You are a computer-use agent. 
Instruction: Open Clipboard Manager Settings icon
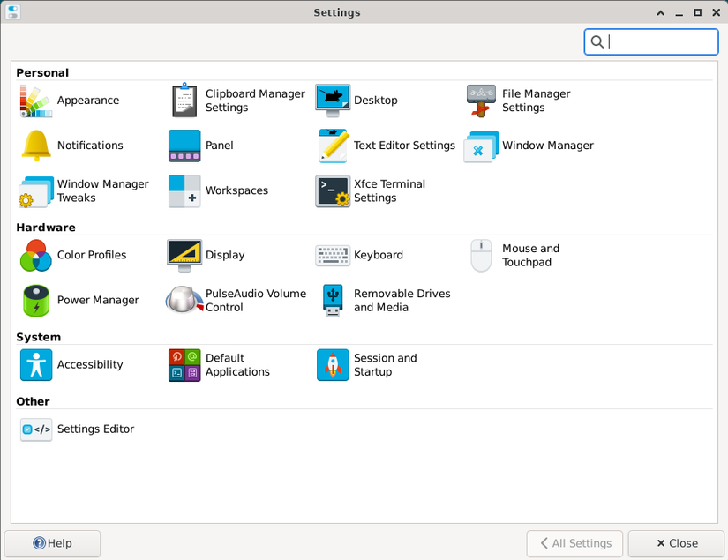pyautogui.click(x=184, y=101)
